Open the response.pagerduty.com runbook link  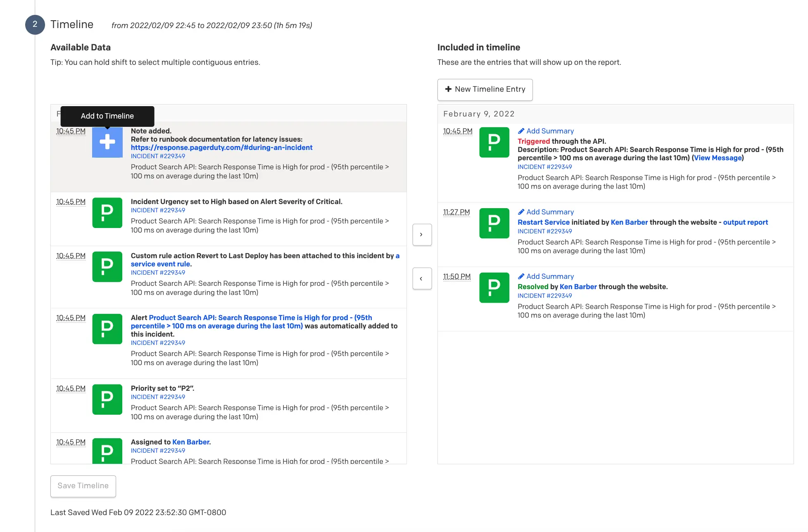click(221, 147)
